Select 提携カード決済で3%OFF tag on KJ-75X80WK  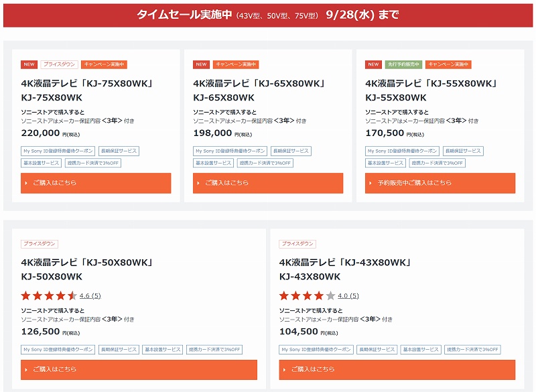93,163
